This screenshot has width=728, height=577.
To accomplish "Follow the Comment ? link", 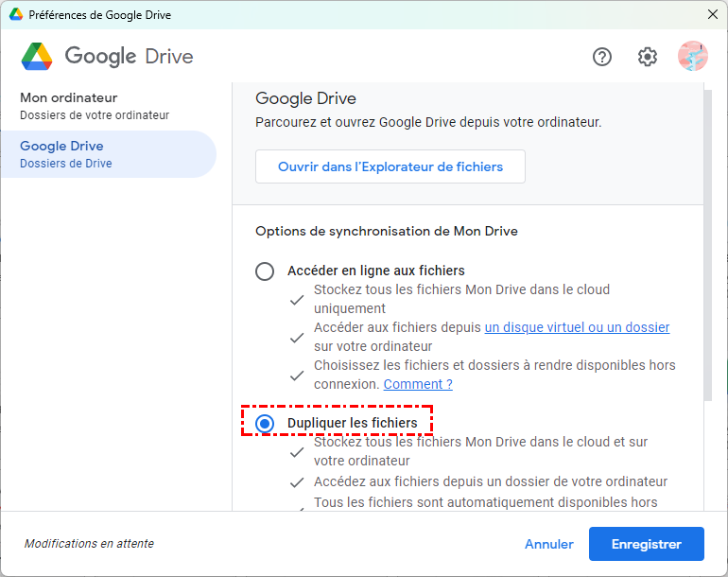I will [x=418, y=384].
